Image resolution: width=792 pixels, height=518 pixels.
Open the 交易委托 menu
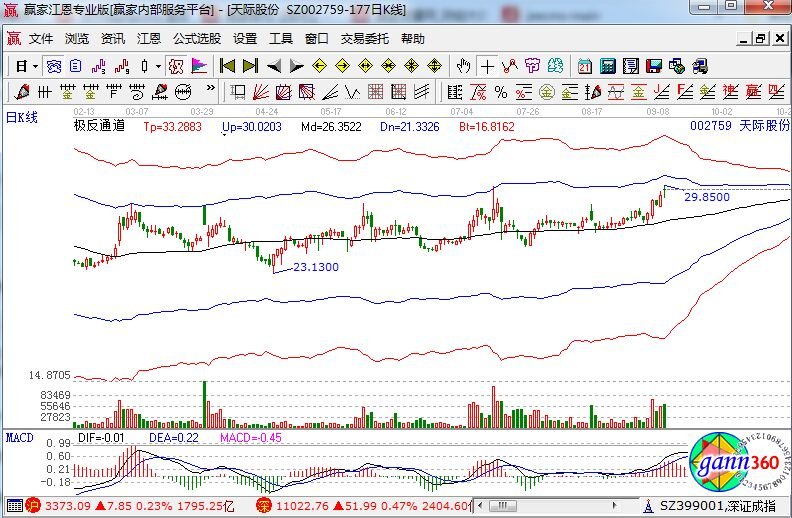[x=365, y=39]
